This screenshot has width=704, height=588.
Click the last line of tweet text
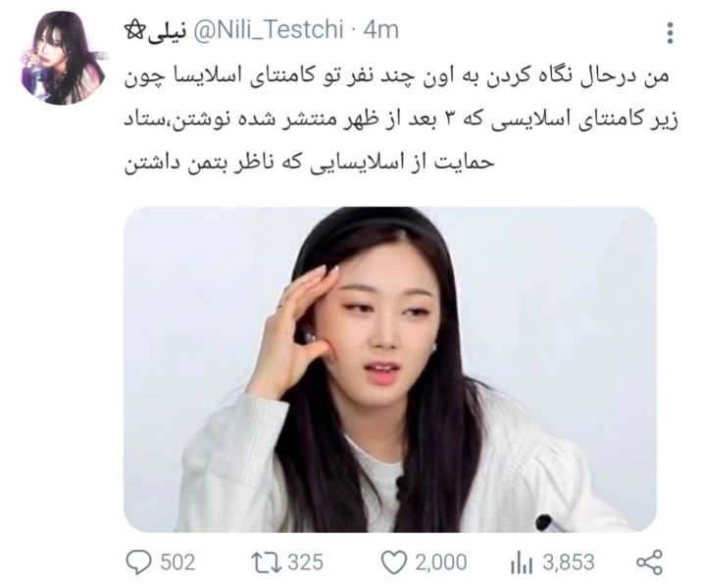point(309,163)
